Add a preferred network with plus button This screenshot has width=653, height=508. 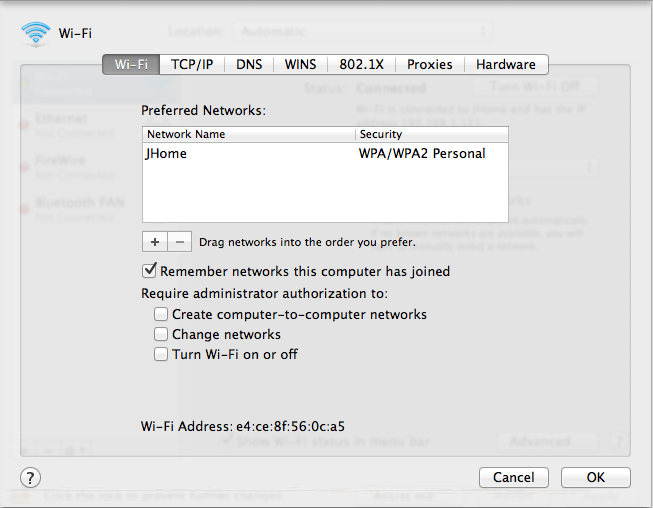click(x=155, y=242)
